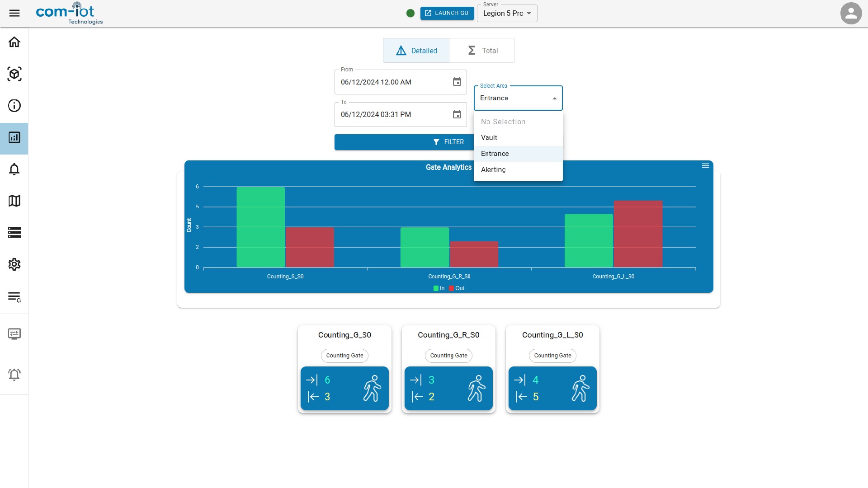This screenshot has height=488, width=868.
Task: Open the Gate Analytics chart context menu
Action: 705,166
